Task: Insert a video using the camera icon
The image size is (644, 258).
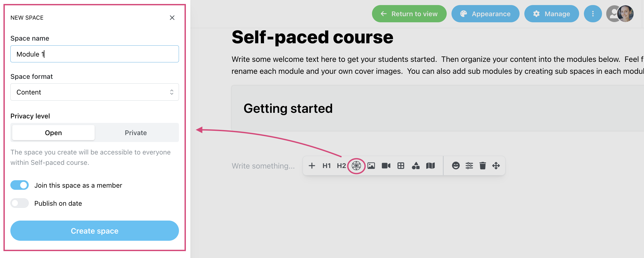Action: (386, 166)
